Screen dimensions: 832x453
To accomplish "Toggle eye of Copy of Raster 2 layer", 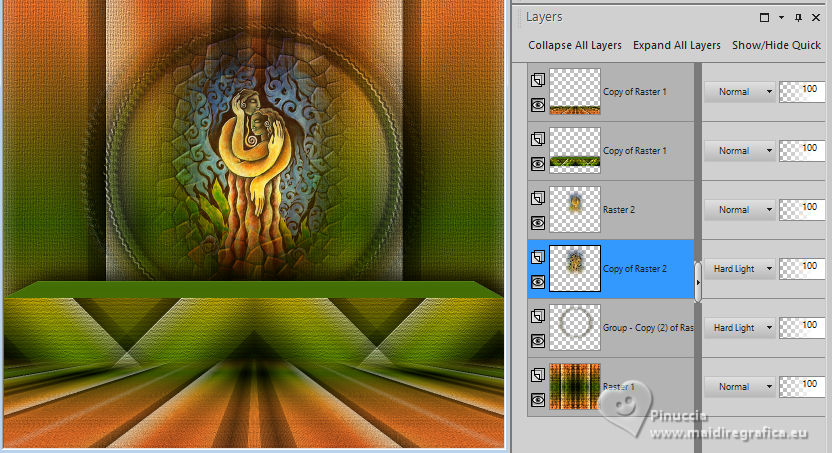I will [x=538, y=282].
